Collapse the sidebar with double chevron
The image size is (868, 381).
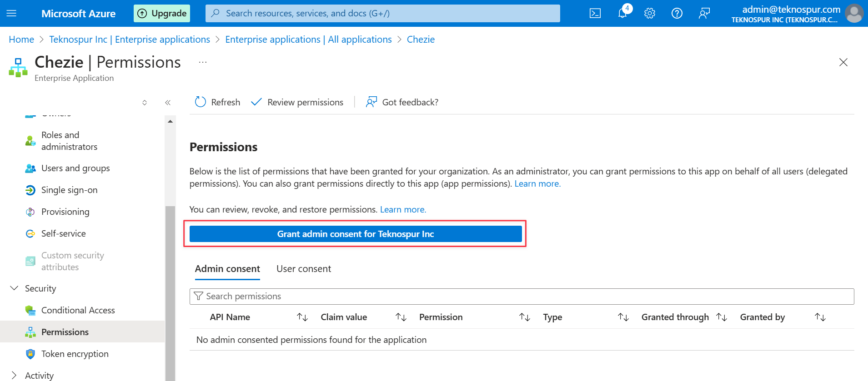[168, 103]
